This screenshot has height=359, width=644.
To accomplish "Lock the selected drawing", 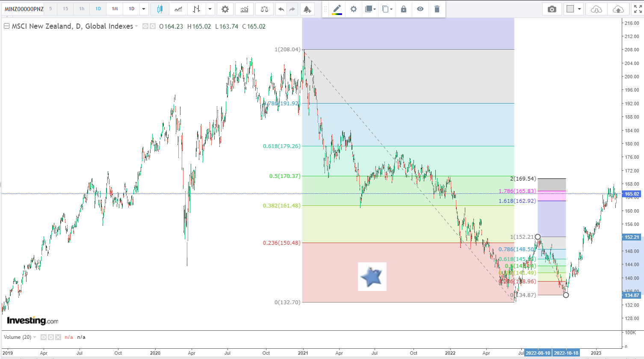I will [404, 9].
